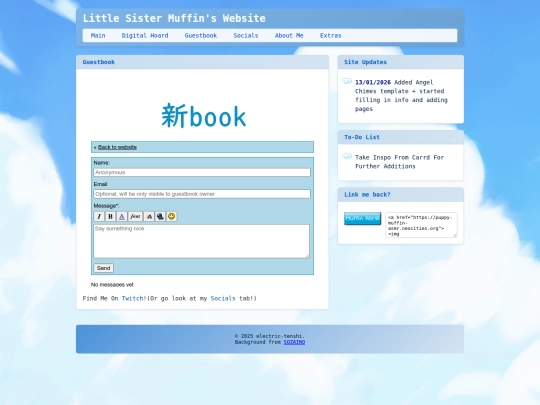
Task: Click the link-back HTML code box
Action: point(421,225)
